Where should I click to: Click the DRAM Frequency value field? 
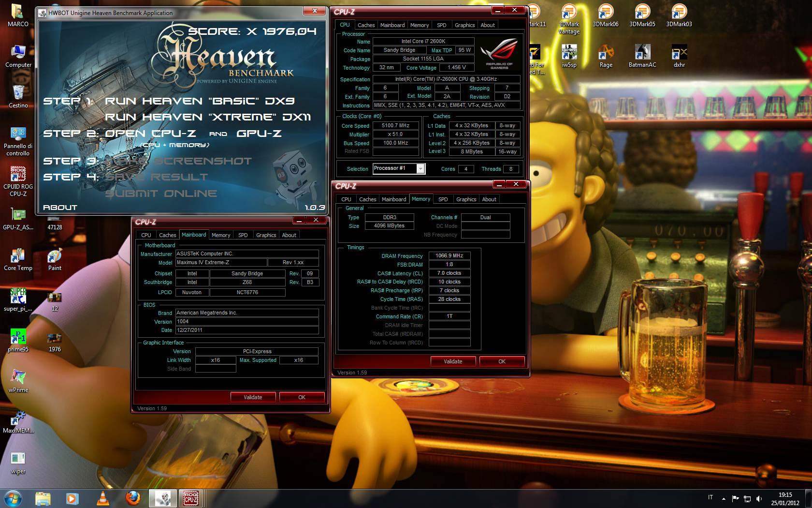449,255
